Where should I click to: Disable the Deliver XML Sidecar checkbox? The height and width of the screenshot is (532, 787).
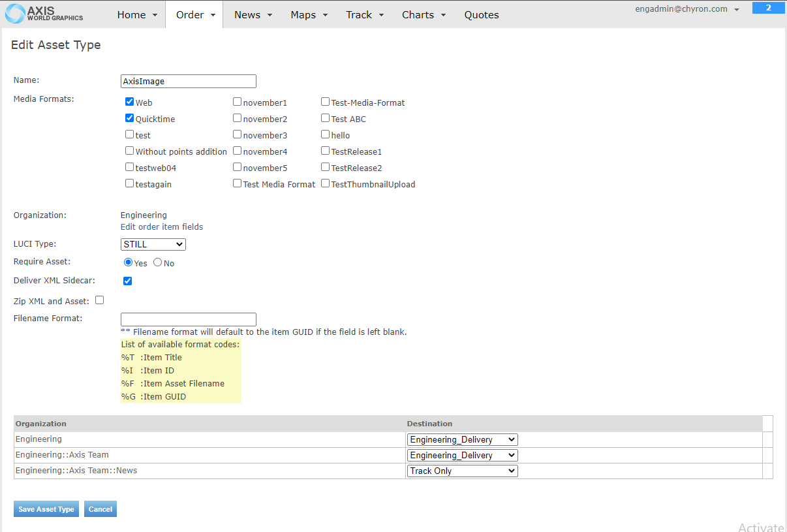pos(127,281)
